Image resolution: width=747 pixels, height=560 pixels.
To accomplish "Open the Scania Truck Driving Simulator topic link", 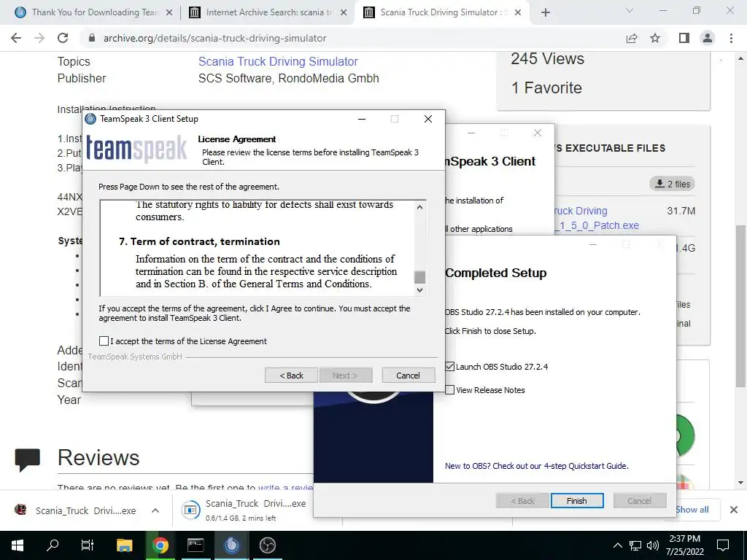I will pyautogui.click(x=278, y=61).
